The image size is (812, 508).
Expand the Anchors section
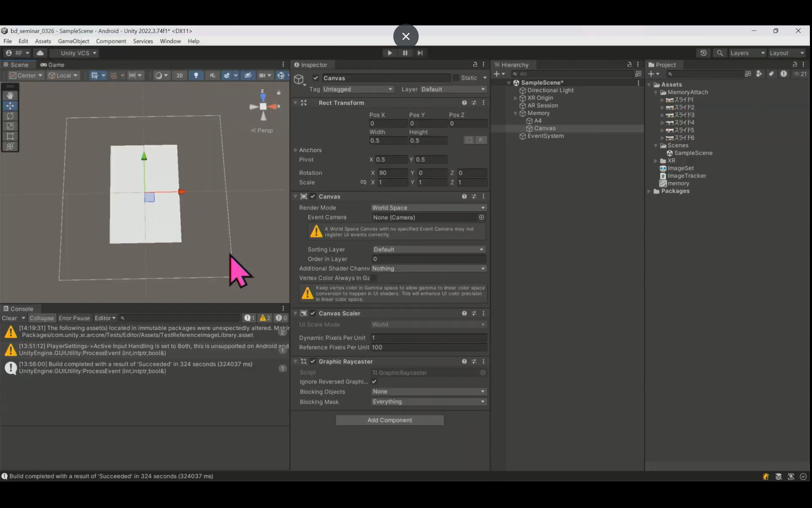coord(296,150)
